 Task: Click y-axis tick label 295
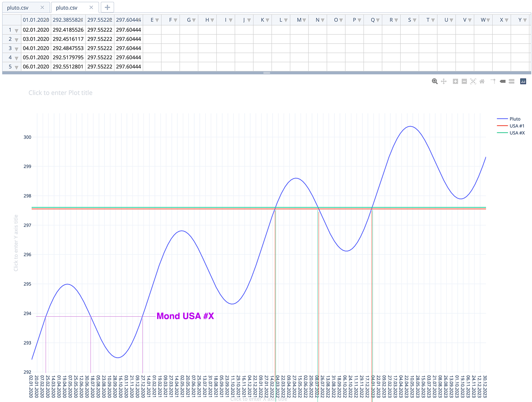(27, 284)
